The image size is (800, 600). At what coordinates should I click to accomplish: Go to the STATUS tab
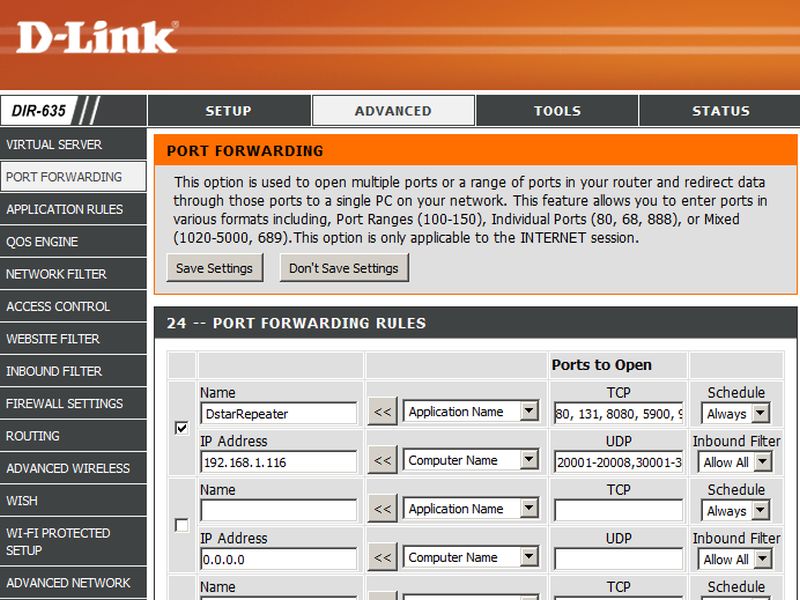[x=720, y=111]
